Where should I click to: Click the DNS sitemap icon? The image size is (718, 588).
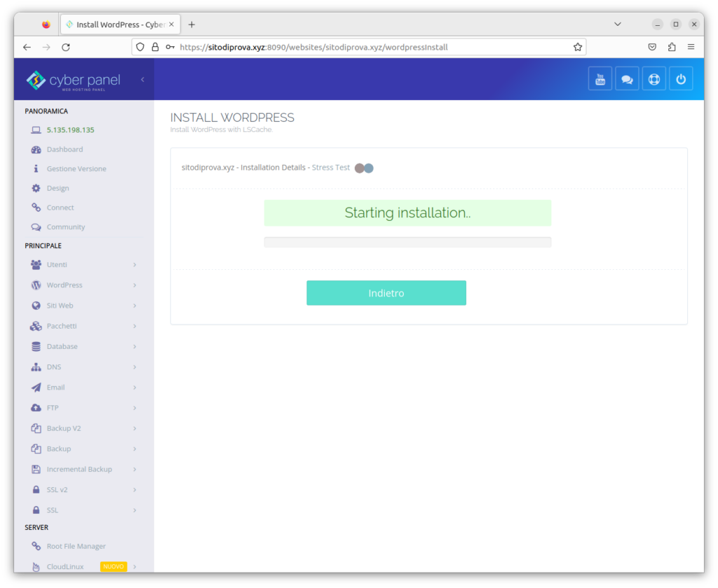point(36,367)
